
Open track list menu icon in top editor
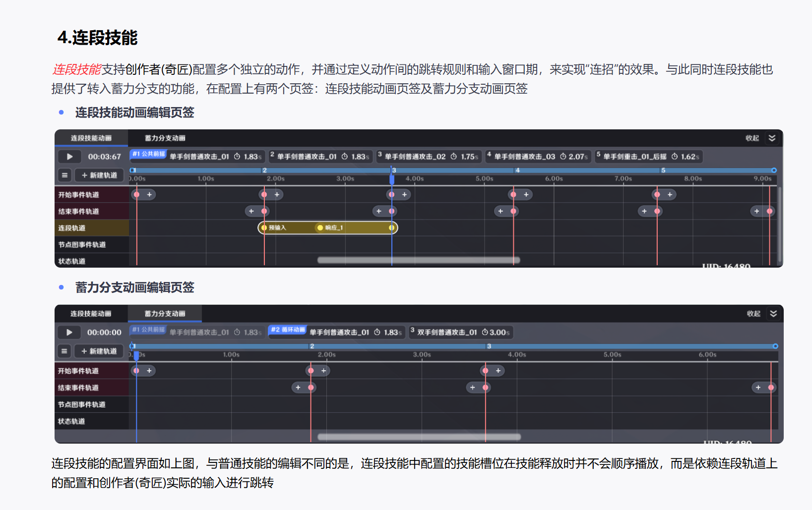click(x=64, y=175)
